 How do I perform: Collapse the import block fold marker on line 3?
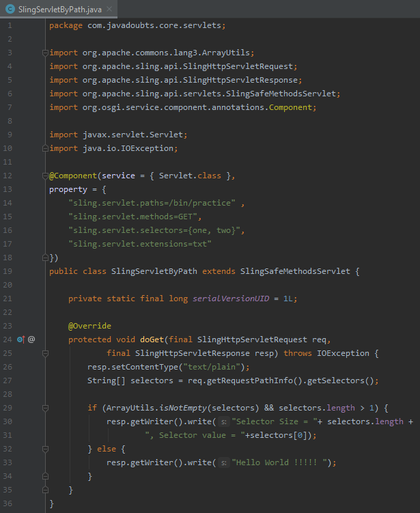coord(46,53)
